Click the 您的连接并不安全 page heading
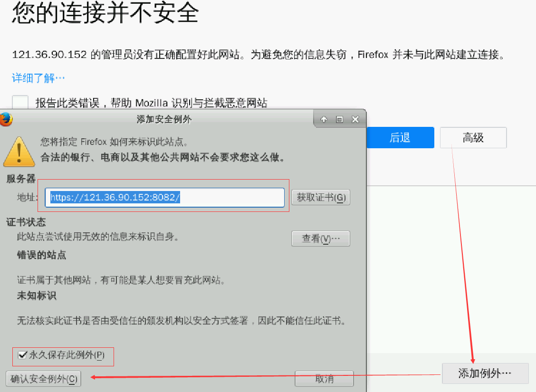Screen dimensions: 536x392 pos(105,13)
